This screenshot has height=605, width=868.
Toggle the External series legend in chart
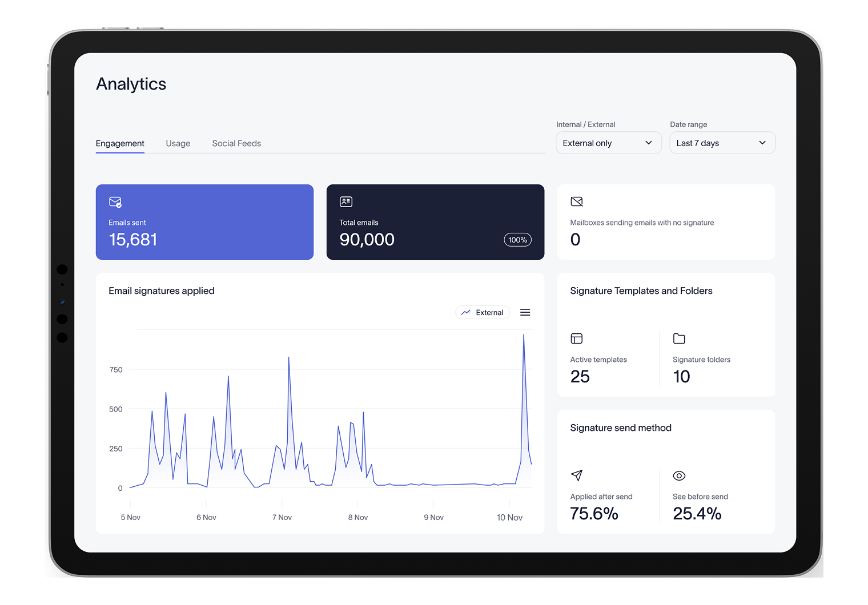(x=483, y=312)
